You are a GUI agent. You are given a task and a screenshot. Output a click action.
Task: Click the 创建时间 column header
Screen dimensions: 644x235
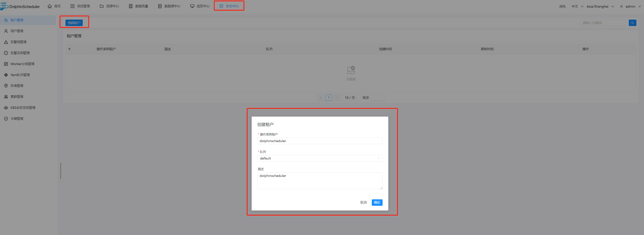[385, 49]
